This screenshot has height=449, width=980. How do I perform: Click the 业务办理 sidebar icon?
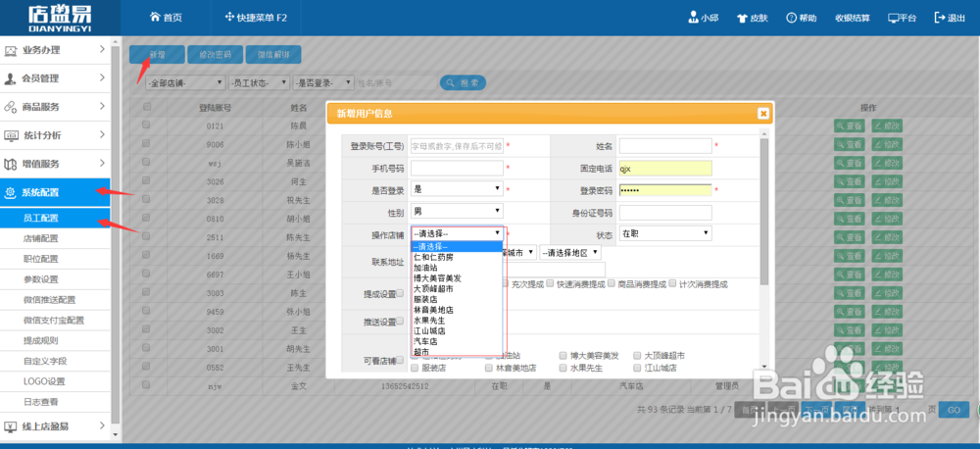point(10,50)
